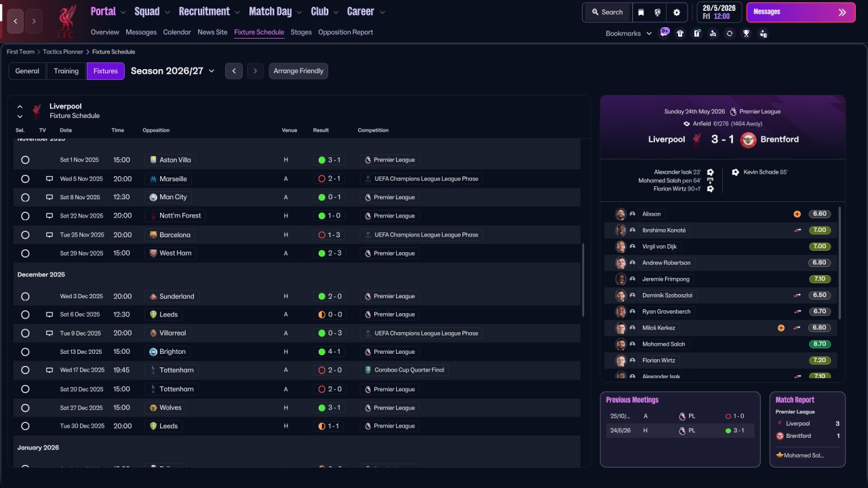Open the Calendar tab

click(x=177, y=32)
